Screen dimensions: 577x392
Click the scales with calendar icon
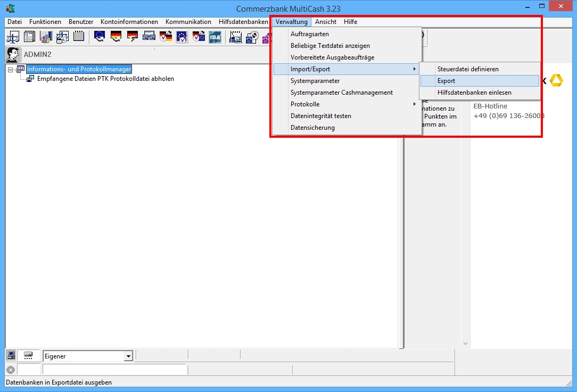(x=62, y=37)
